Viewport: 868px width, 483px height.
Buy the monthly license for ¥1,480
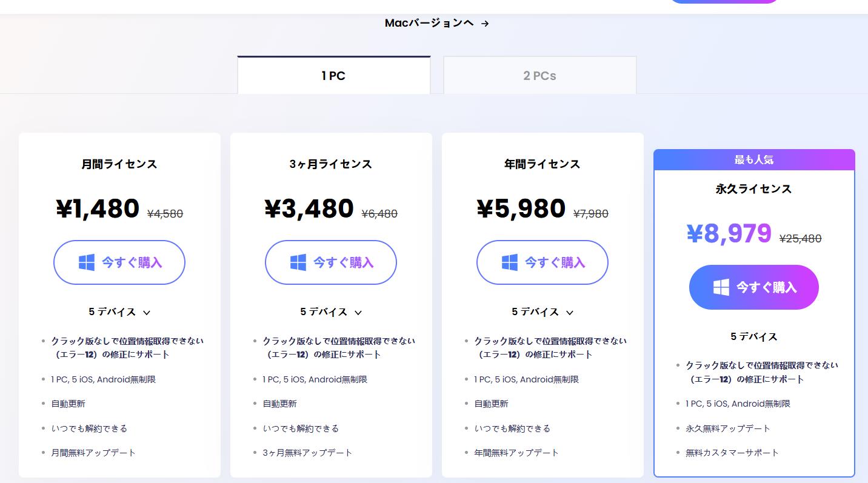(x=119, y=262)
